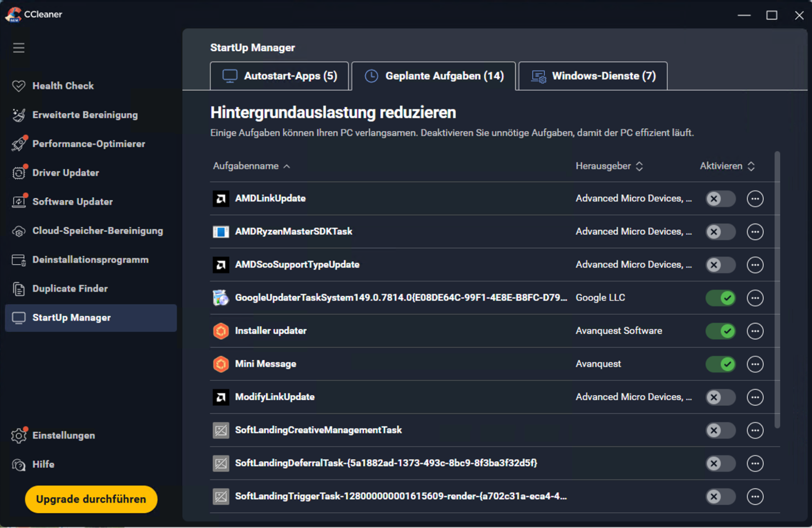Viewport: 812px width, 528px height.
Task: Open more options for AMDScoSupportTypeUpdate
Action: 755,265
